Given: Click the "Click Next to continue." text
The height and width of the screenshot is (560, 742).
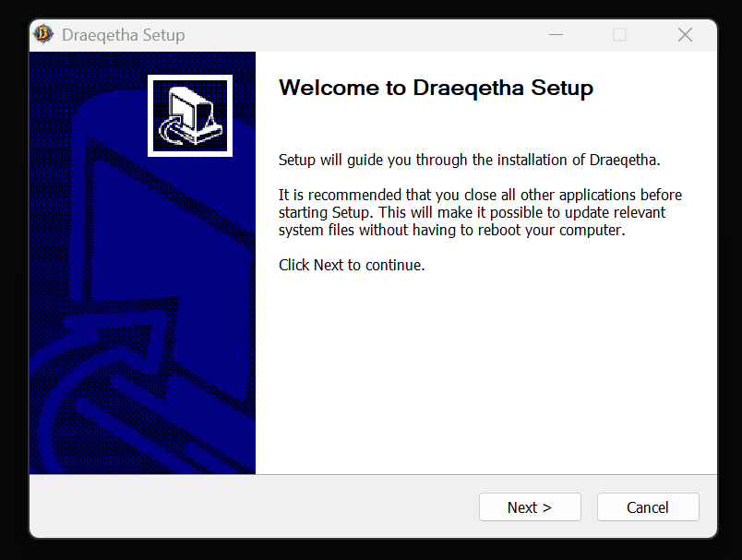Looking at the screenshot, I should (x=352, y=265).
